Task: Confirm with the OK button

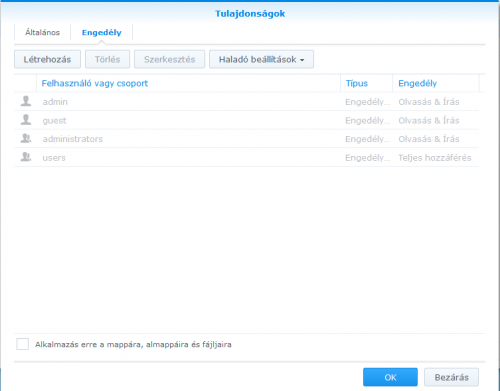Action: (x=390, y=377)
